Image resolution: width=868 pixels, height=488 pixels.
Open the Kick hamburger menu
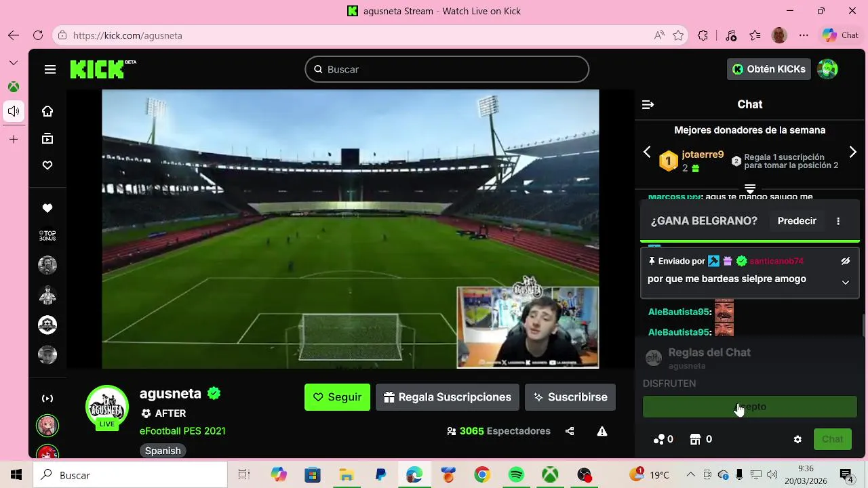50,69
